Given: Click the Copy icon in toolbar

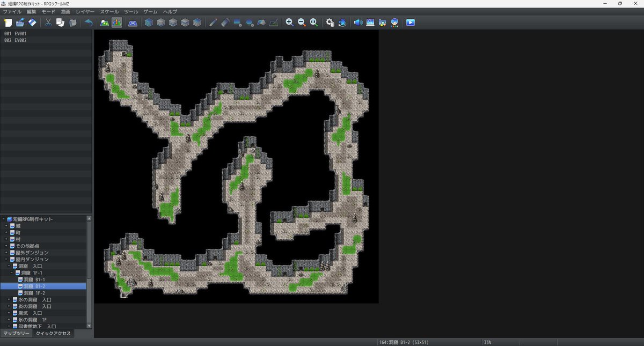Looking at the screenshot, I should coord(61,23).
